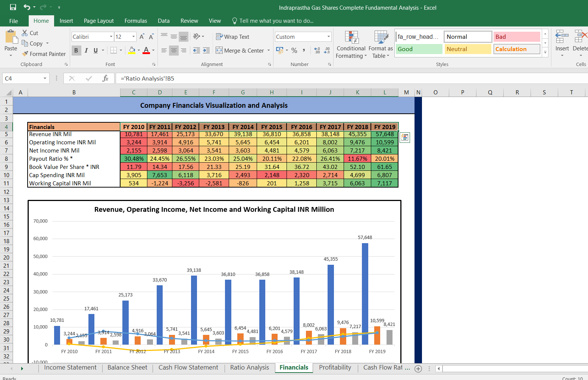Decrease the indent

tap(197, 50)
